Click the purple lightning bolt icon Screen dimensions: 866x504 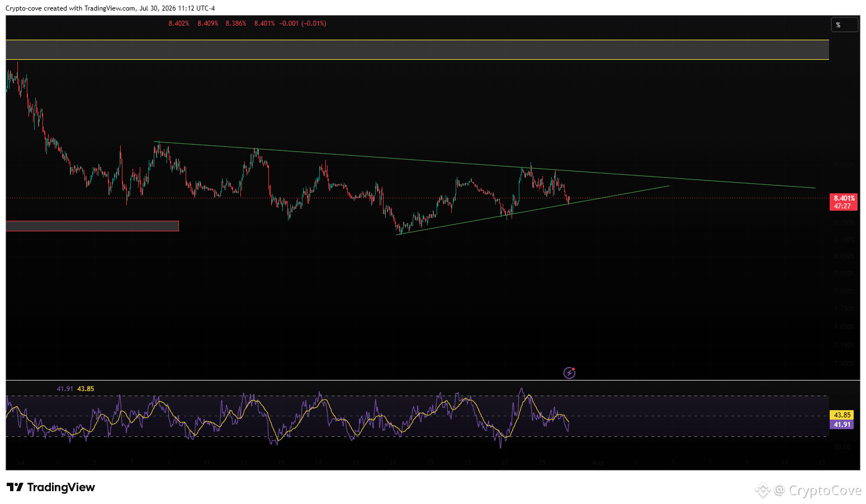[569, 373]
